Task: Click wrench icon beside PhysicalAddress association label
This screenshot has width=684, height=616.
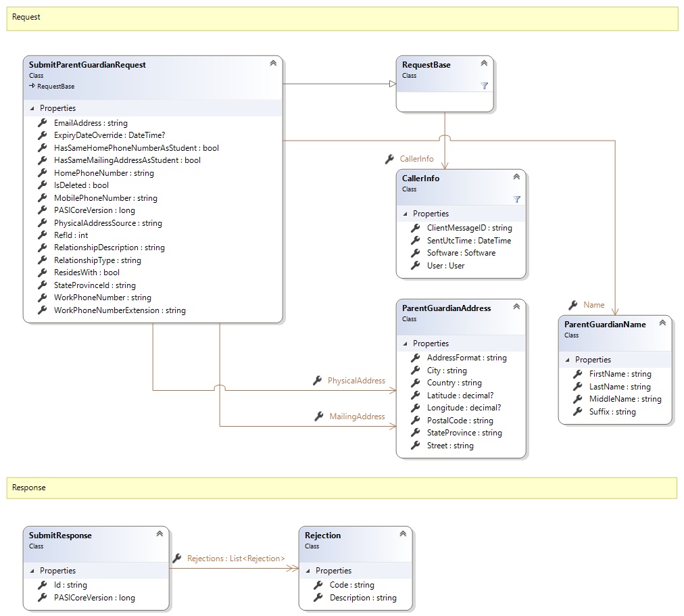Action: [x=317, y=381]
